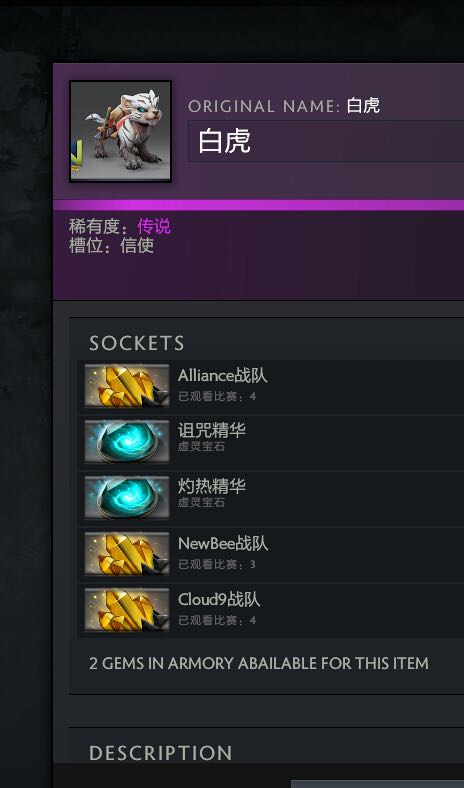Select the Alliance战队 socket name

click(x=222, y=375)
